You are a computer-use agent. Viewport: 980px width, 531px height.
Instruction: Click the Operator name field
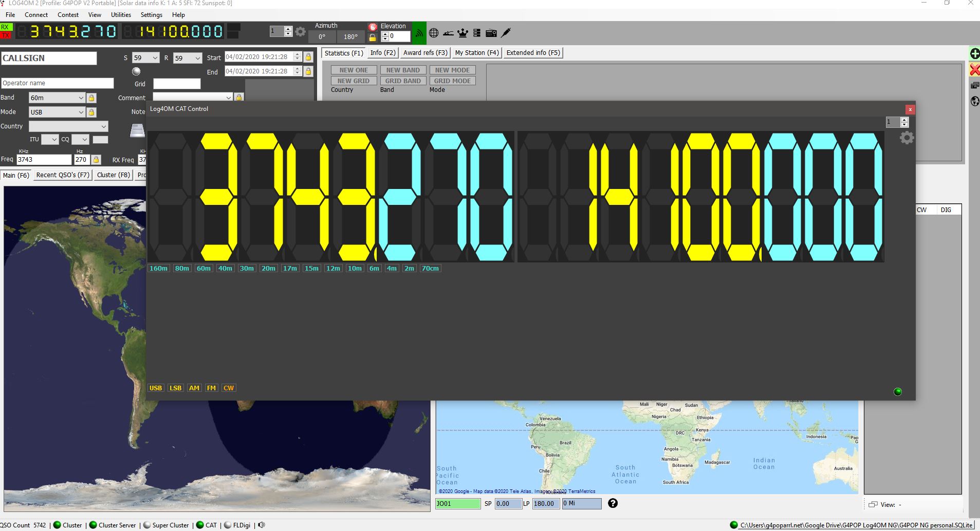pyautogui.click(x=57, y=83)
